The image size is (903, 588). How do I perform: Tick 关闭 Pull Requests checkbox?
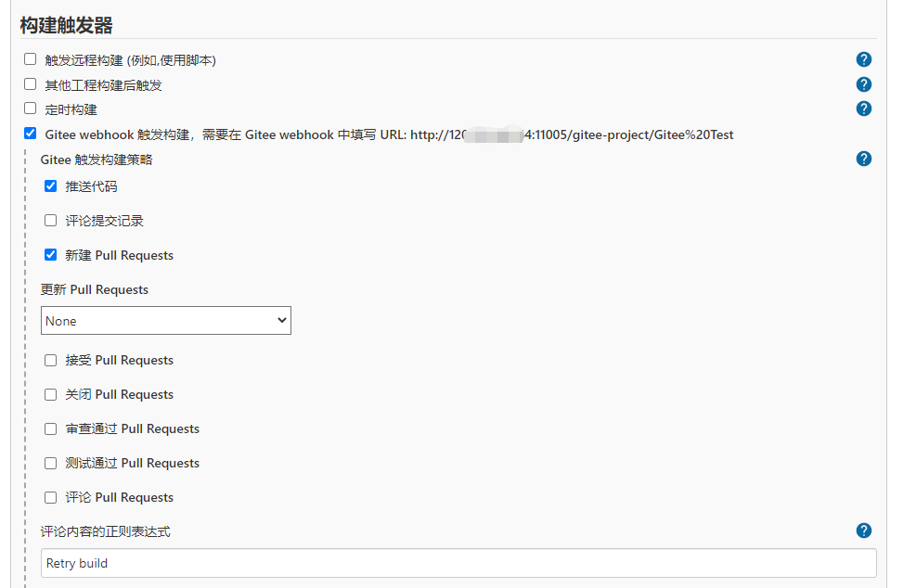point(51,394)
